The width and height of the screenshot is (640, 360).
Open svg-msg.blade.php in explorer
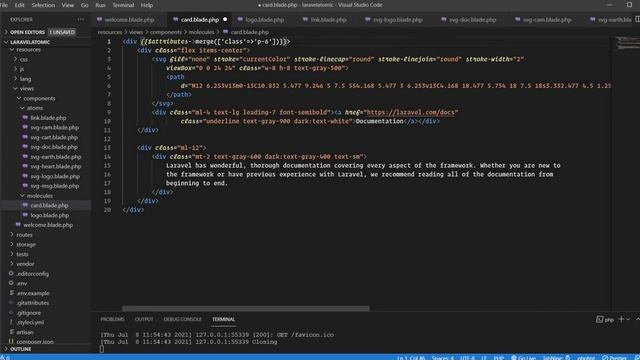55,186
